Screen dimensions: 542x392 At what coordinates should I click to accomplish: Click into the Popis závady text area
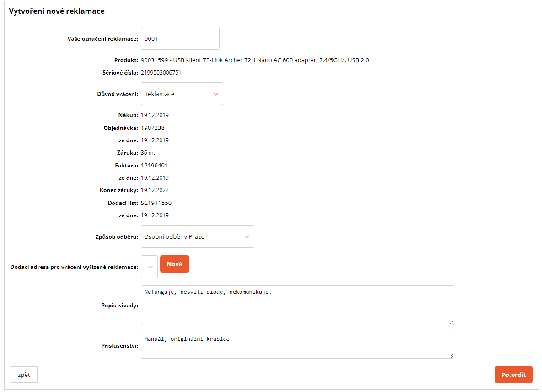coord(297,305)
